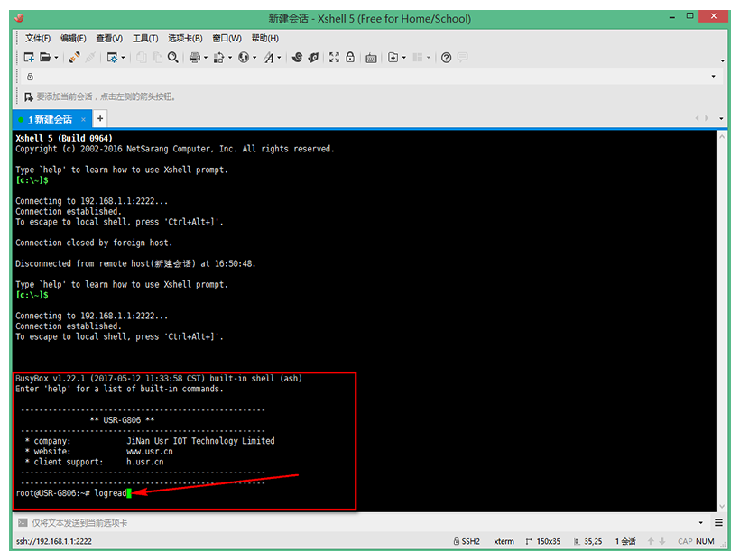Click the virtual keyboard icon in toolbar

click(x=371, y=58)
